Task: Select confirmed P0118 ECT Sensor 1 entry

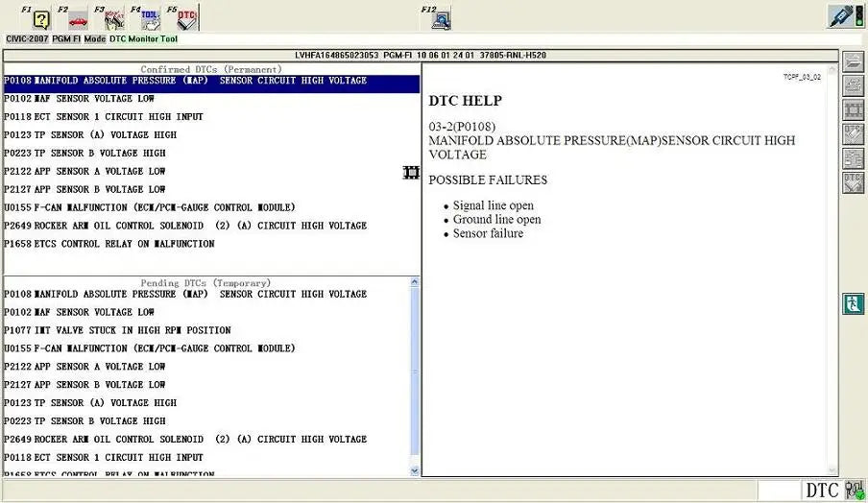Action: 104,117
